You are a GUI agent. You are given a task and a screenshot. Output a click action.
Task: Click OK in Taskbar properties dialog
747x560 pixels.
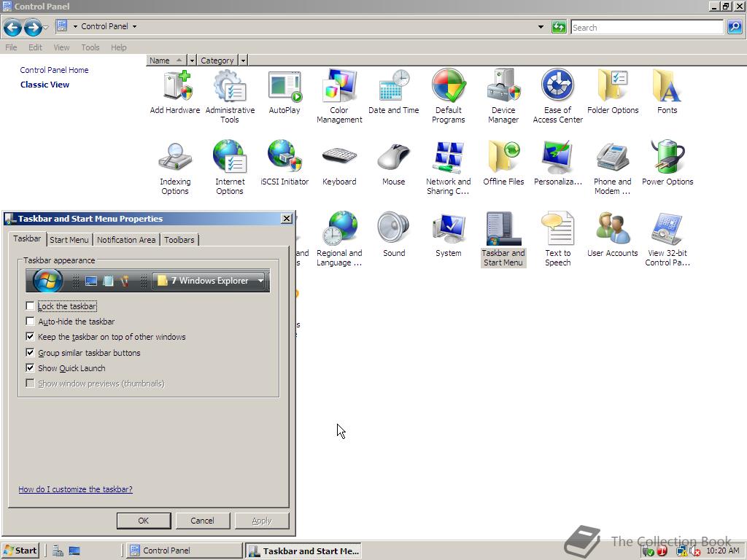coord(144,521)
